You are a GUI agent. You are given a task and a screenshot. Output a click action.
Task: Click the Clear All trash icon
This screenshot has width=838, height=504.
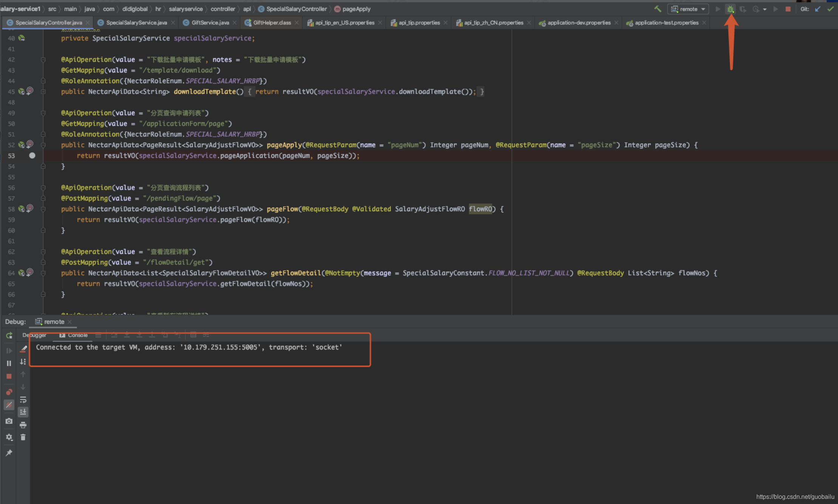(23, 437)
